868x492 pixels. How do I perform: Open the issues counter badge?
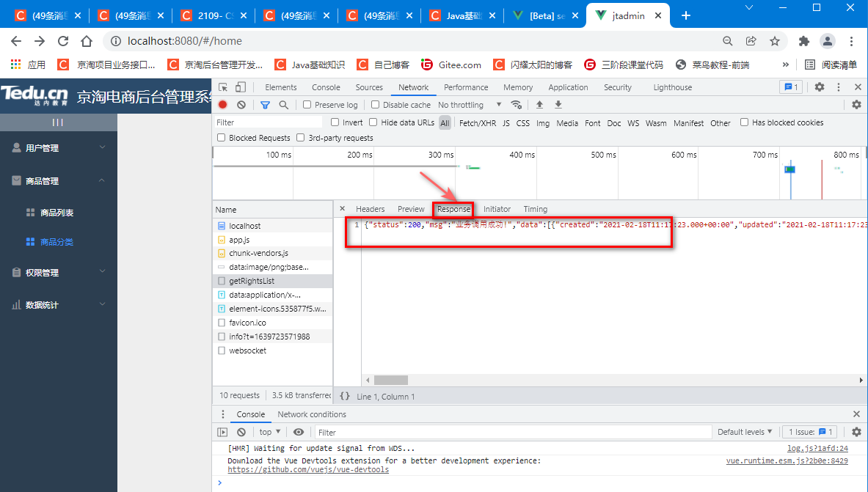click(790, 87)
